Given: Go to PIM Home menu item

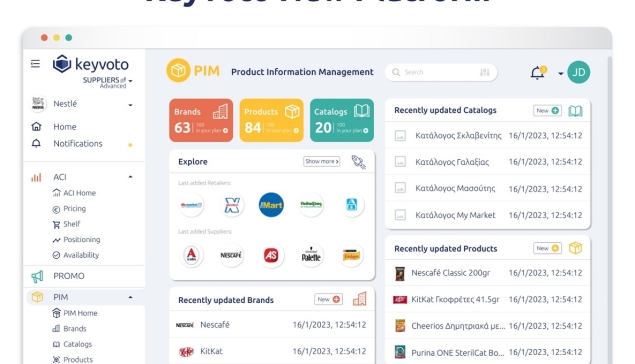Looking at the screenshot, I should point(80,313).
